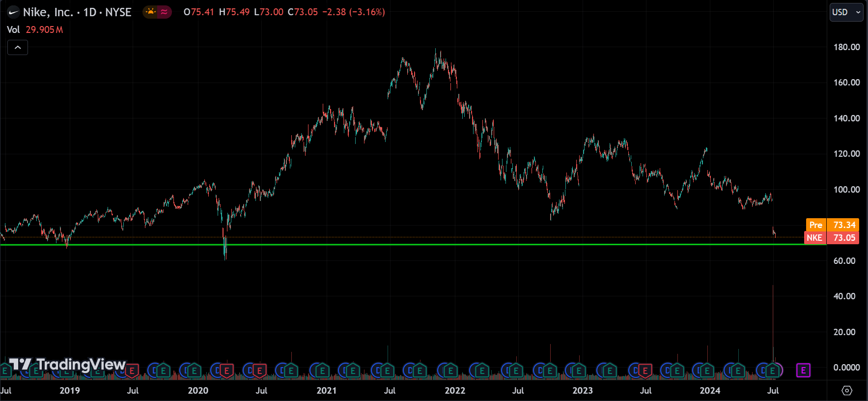The image size is (868, 401).
Task: Click the orange Pre 73.34 price label
Action: tap(833, 225)
